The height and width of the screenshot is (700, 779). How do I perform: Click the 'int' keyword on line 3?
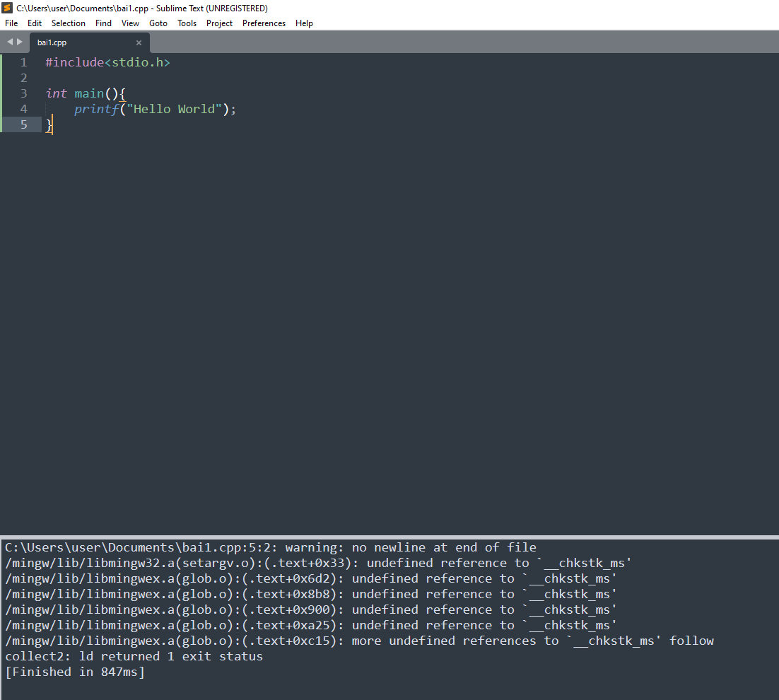coord(56,93)
